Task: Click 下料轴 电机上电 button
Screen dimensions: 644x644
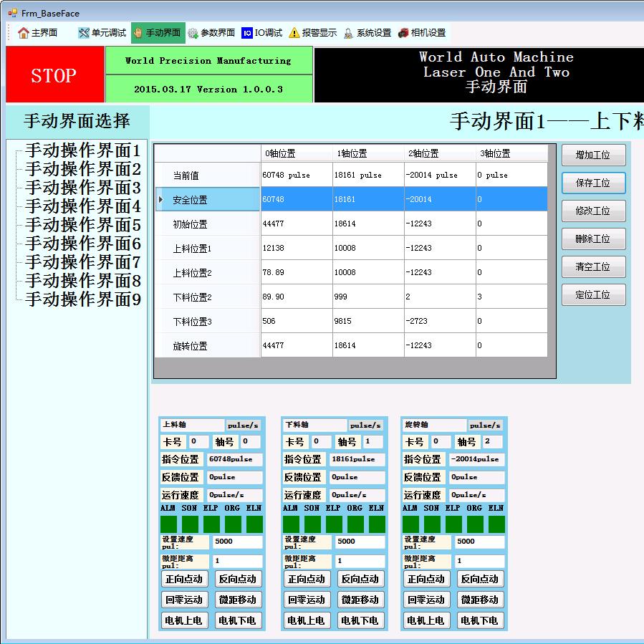Action: (307, 620)
